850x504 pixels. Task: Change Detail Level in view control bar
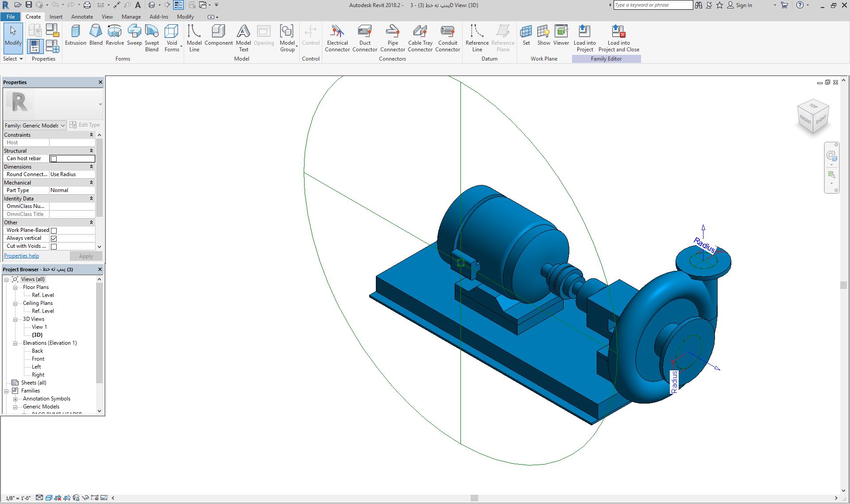point(39,498)
